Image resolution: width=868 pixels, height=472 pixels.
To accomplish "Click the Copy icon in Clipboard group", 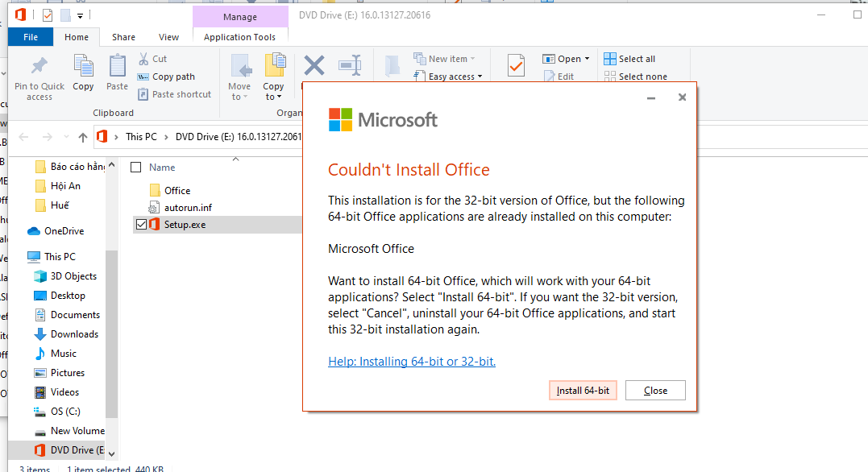I will click(83, 66).
